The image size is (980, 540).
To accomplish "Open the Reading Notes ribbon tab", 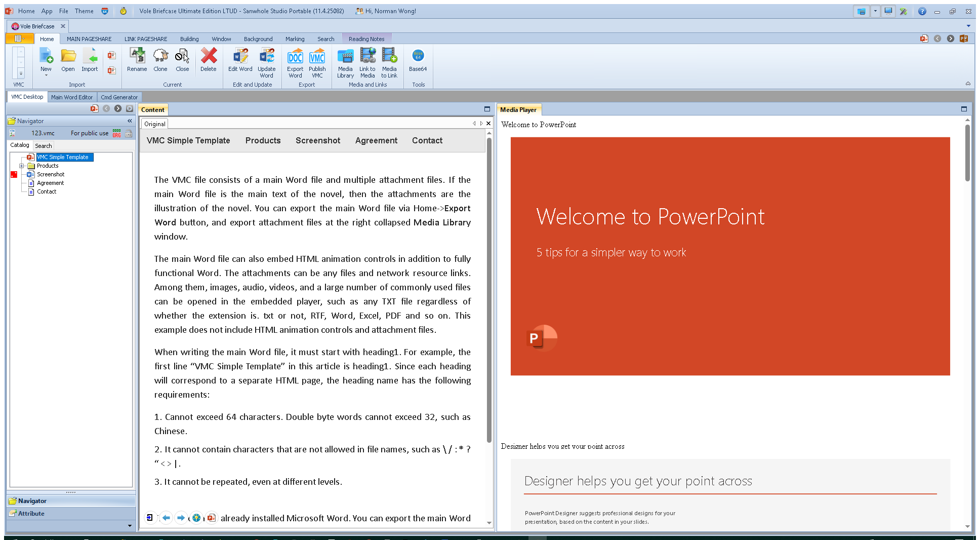I will pyautogui.click(x=366, y=39).
